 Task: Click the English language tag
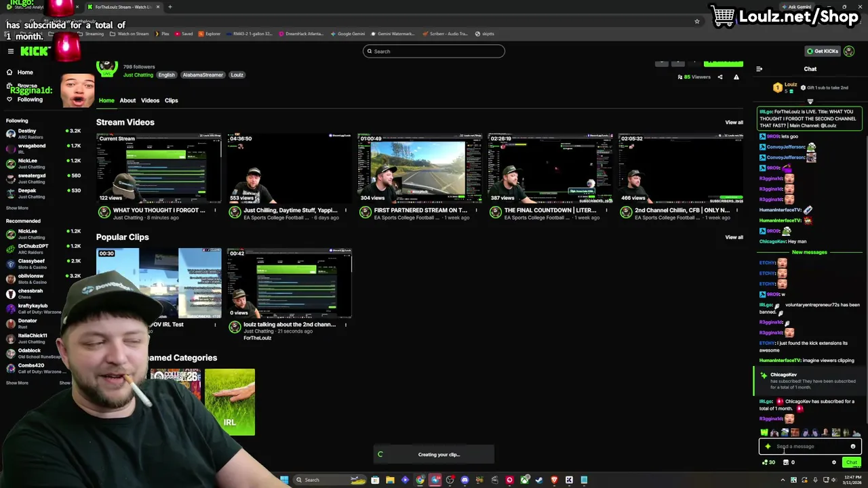point(166,75)
